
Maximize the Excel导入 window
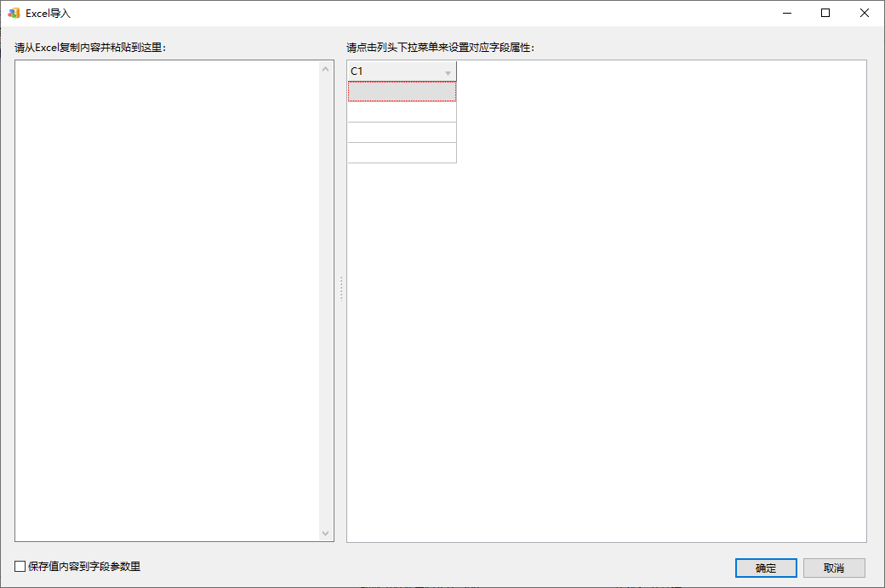(825, 13)
